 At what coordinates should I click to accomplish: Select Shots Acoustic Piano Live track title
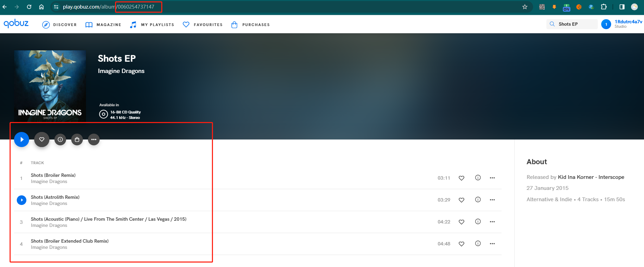tap(109, 219)
